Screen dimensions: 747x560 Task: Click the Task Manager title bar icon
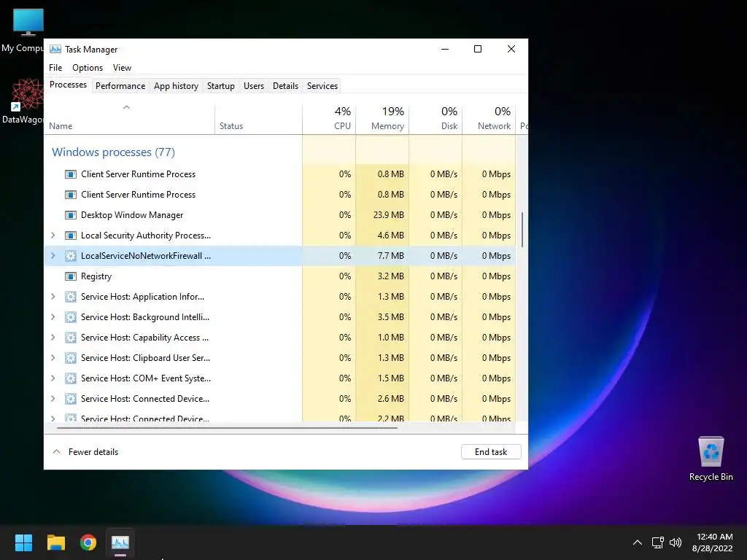coord(55,49)
